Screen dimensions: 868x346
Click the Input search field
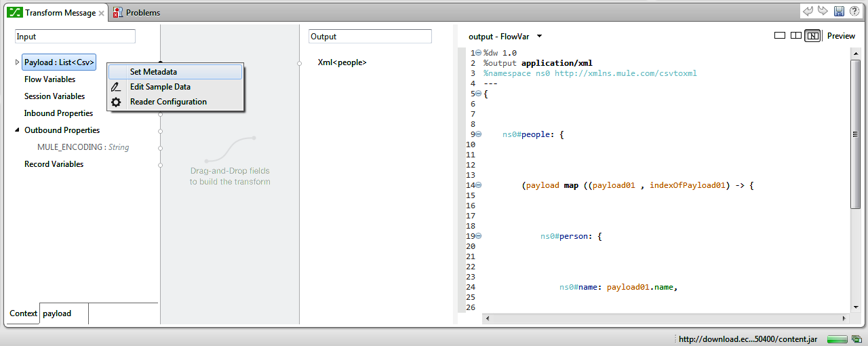75,37
